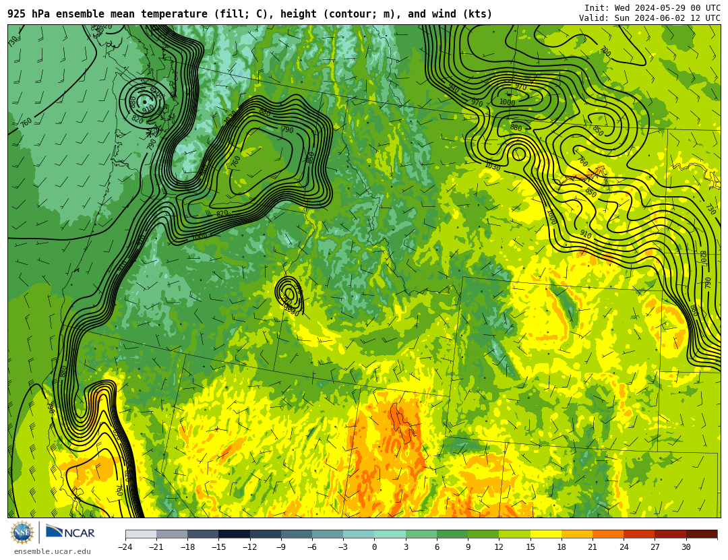Click the NSF logo
728x560 pixels.
click(x=22, y=532)
